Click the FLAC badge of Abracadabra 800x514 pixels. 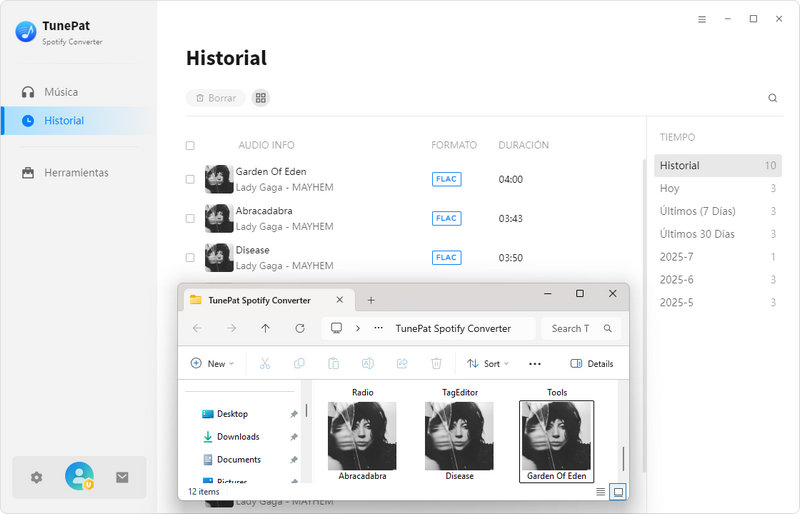coord(446,218)
